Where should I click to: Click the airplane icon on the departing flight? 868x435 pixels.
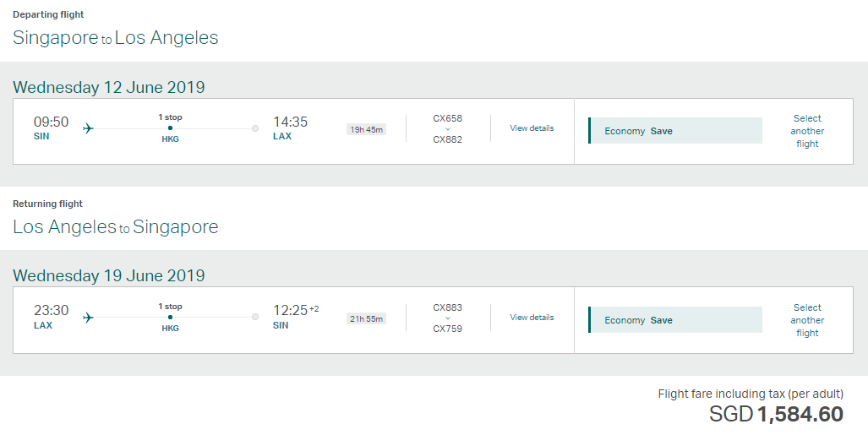(x=89, y=128)
